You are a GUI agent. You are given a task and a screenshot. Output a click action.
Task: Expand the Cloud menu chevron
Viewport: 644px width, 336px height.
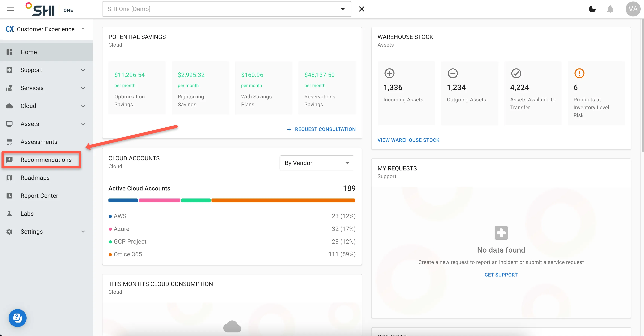83,106
